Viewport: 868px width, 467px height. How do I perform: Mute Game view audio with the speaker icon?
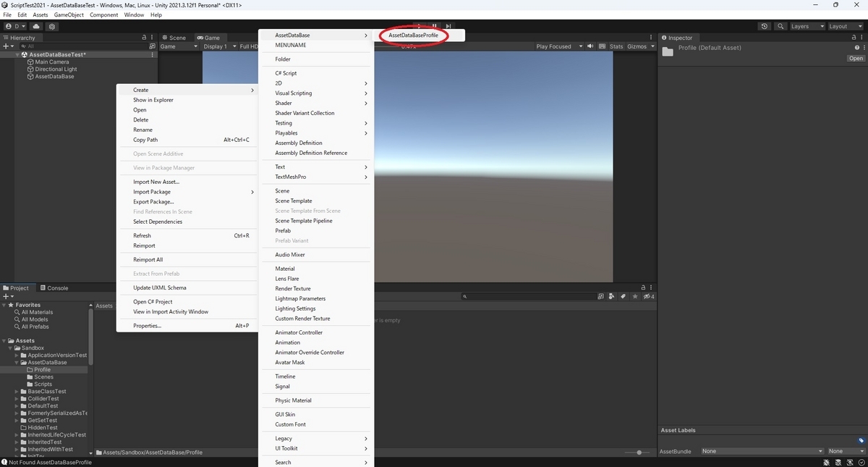(x=590, y=46)
